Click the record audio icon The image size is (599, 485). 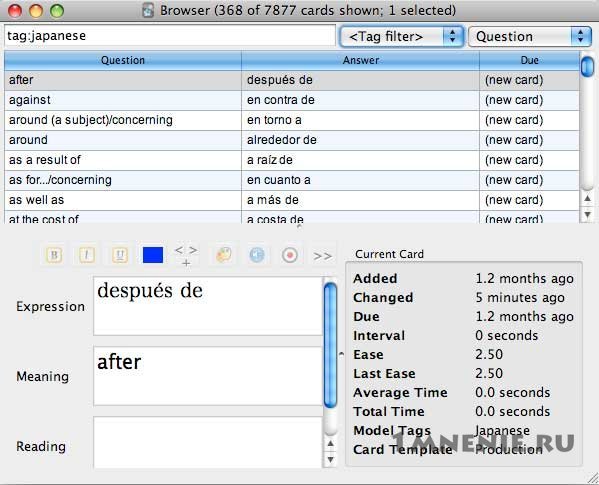click(290, 255)
